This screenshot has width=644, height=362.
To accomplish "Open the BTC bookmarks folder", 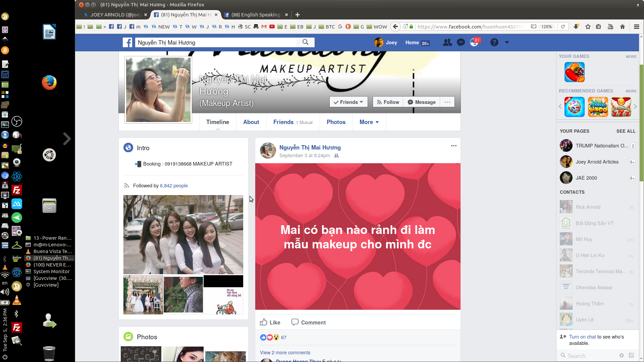I will 326,27.
